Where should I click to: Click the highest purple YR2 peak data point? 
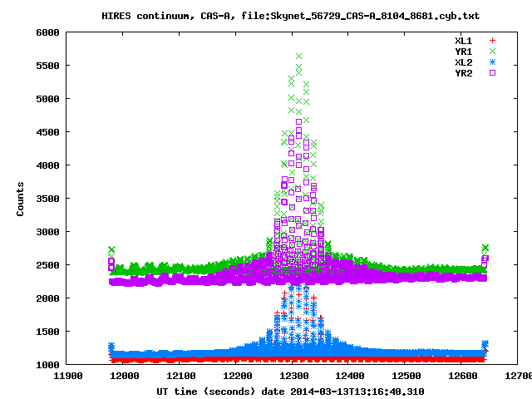[x=298, y=121]
